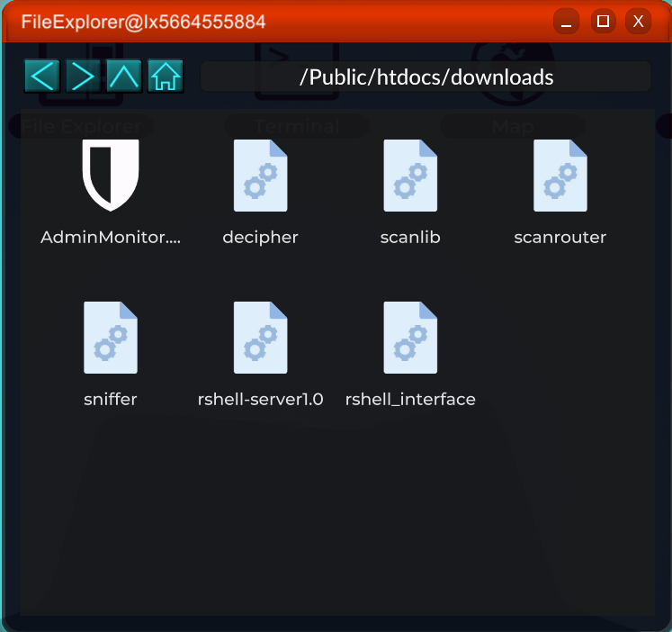Click the 'decipher' file name label
The image size is (672, 632).
click(x=260, y=238)
